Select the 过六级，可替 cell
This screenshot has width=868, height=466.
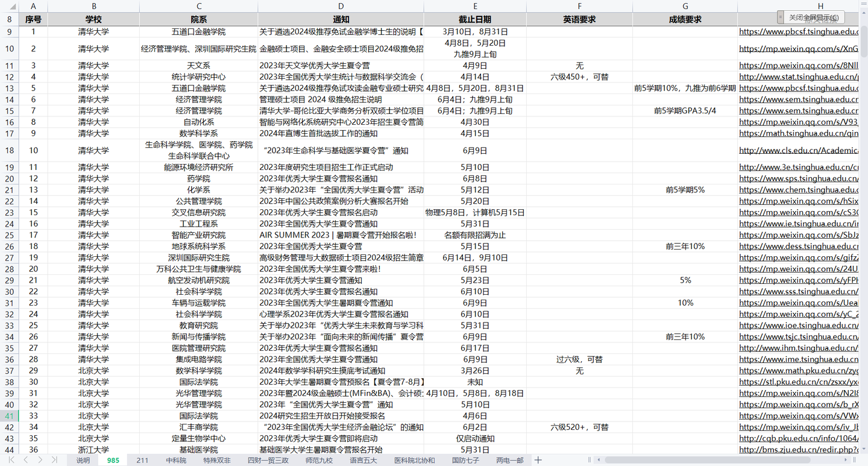[x=579, y=359]
